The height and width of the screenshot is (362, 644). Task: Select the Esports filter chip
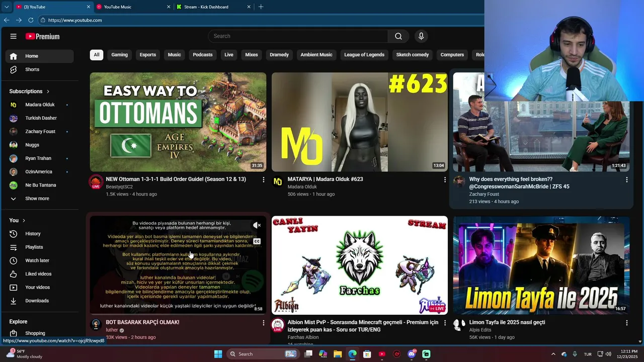pyautogui.click(x=148, y=55)
